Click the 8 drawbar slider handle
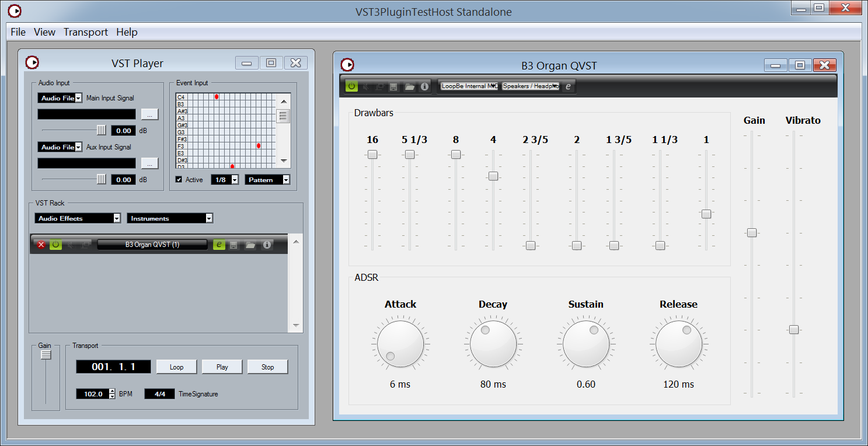This screenshot has height=446, width=868. point(456,155)
